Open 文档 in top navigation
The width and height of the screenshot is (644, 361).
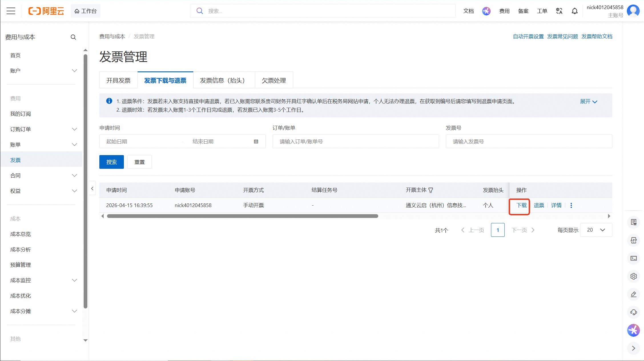[x=468, y=11]
